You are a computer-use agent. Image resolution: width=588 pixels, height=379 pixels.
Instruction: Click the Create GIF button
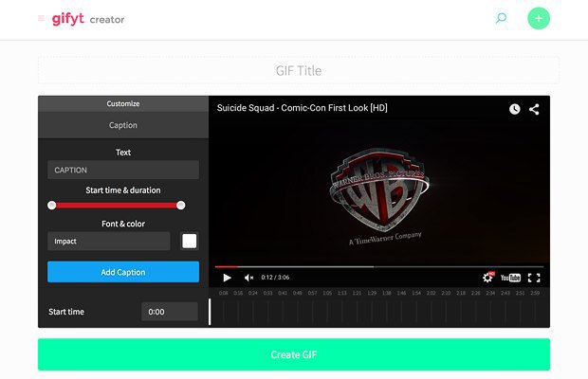294,354
